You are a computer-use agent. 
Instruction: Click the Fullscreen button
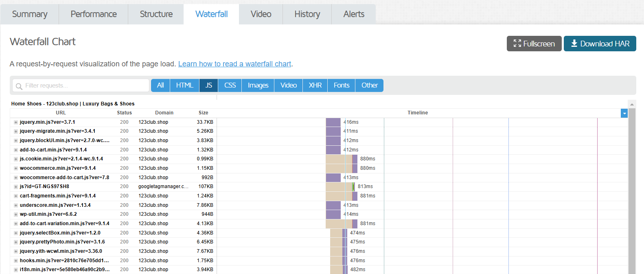click(x=534, y=44)
